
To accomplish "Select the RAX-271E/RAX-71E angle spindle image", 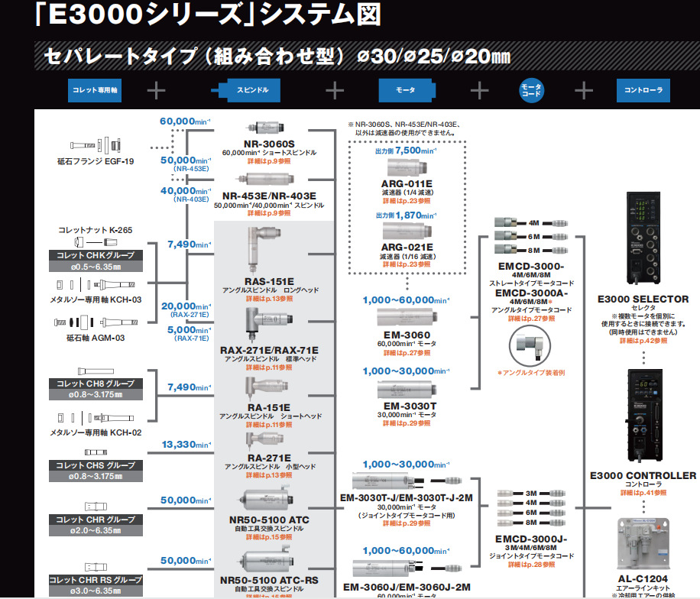I will [269, 325].
